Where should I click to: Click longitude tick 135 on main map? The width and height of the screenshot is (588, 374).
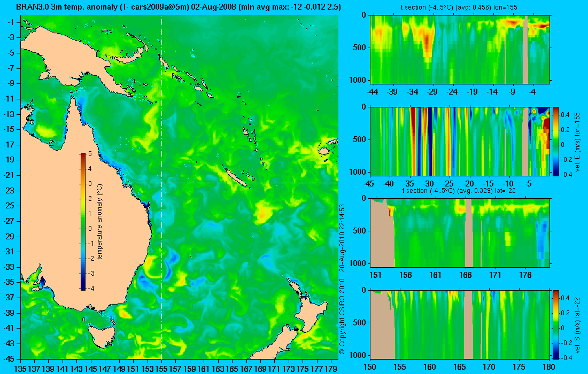20,369
